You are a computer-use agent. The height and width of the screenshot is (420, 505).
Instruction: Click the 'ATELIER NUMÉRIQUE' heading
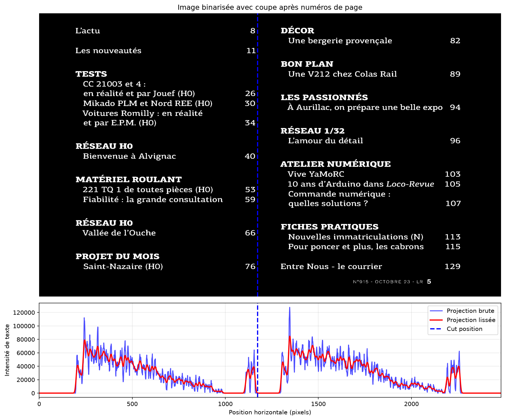tap(336, 164)
